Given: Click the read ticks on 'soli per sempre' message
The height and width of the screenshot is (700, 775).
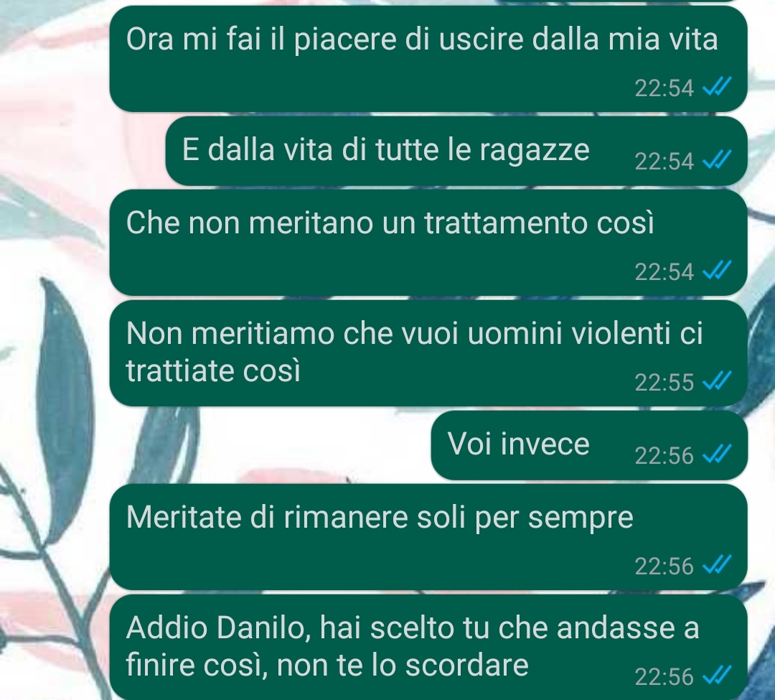Looking at the screenshot, I should pos(717,564).
